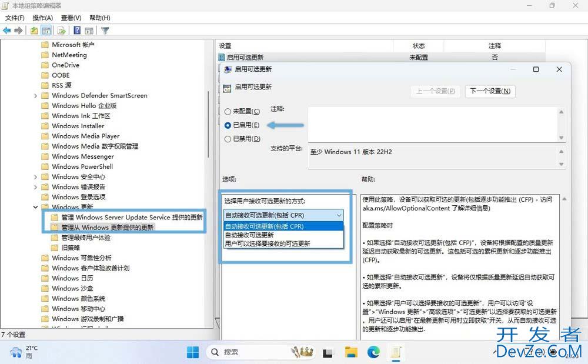Open Task View icon on the taskbar

[x=328, y=353]
